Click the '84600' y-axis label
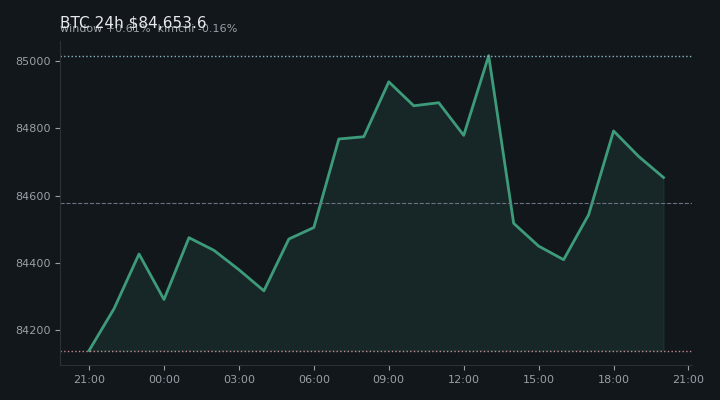The image size is (720, 400). pyautogui.click(x=33, y=196)
